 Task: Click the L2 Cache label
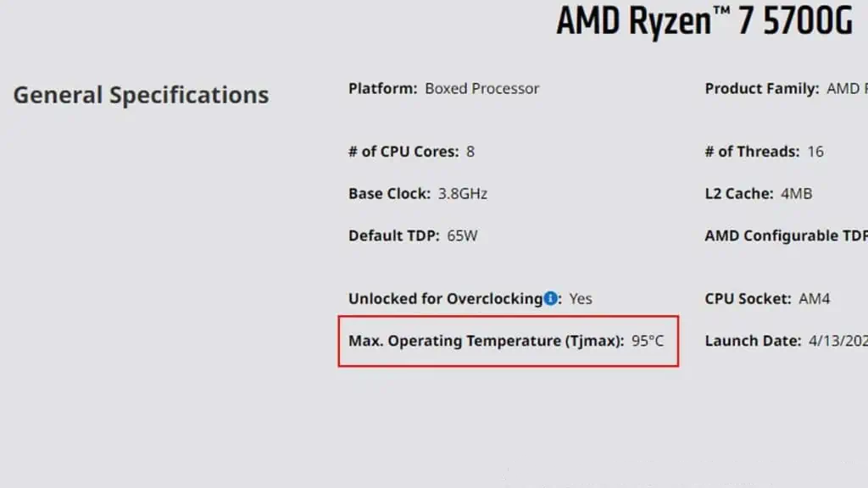tap(739, 194)
